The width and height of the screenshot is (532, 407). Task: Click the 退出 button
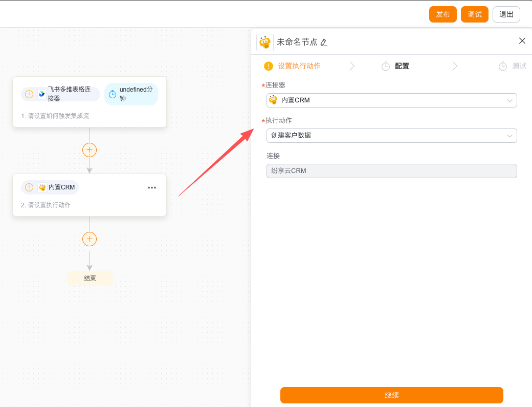click(506, 14)
